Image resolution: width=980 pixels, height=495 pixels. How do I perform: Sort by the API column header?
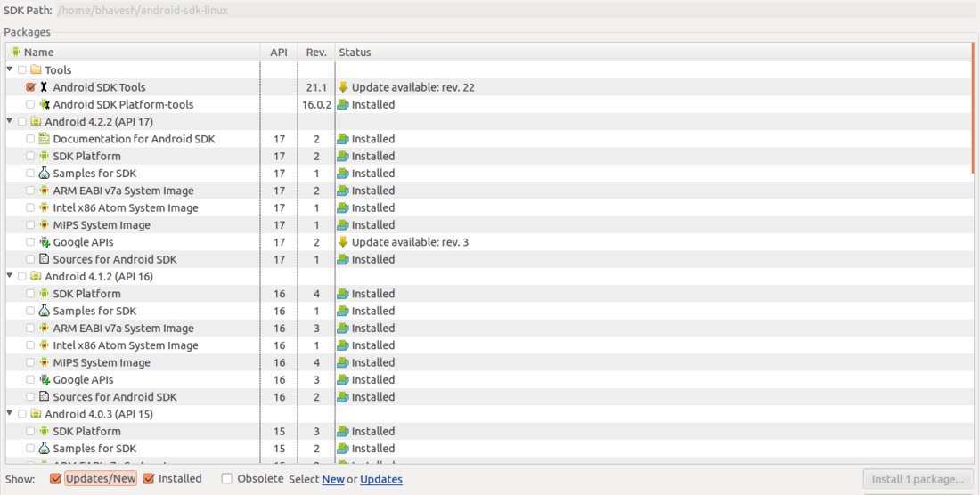(x=279, y=52)
